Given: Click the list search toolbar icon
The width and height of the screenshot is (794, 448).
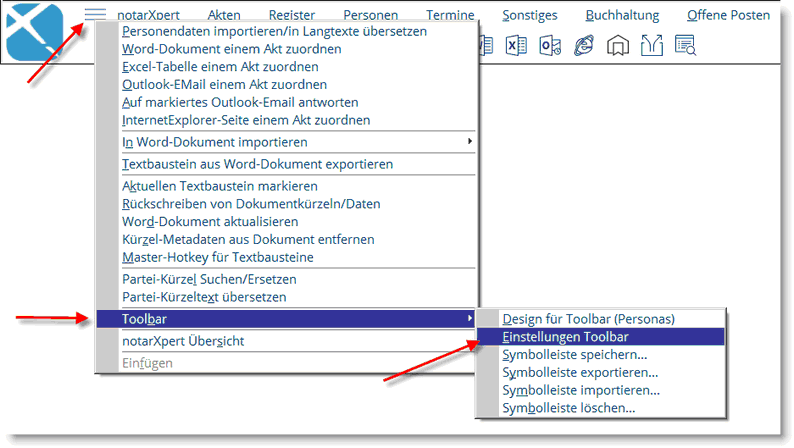Looking at the screenshot, I should [686, 46].
